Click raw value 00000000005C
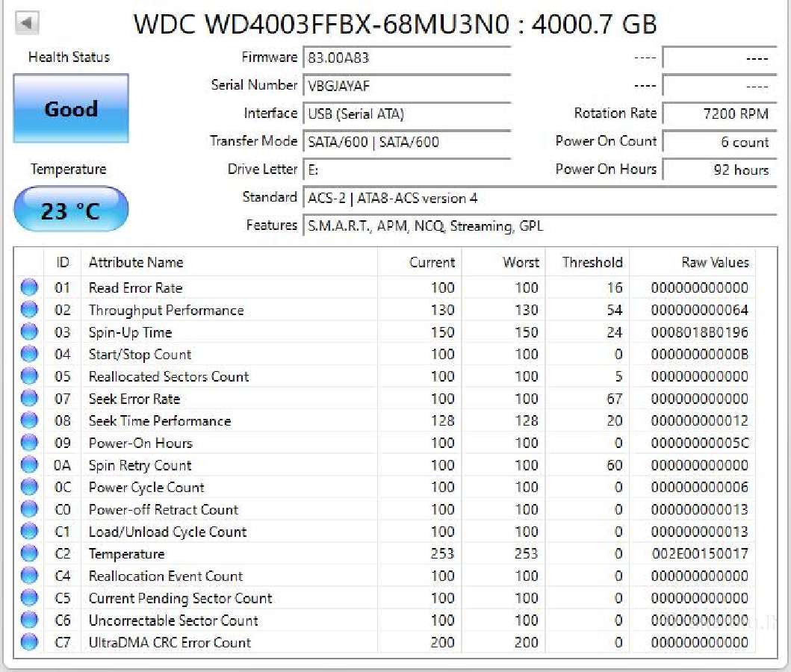 [x=699, y=443]
